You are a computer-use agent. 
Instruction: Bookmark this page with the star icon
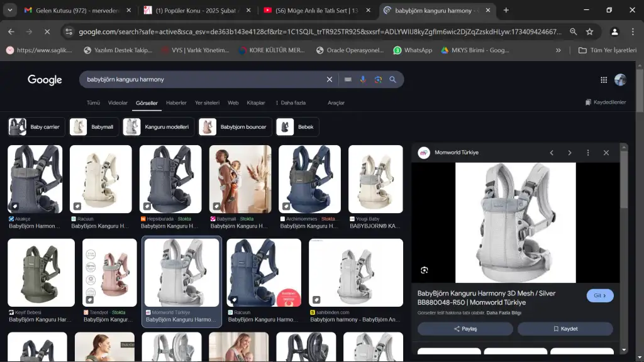[590, 31]
